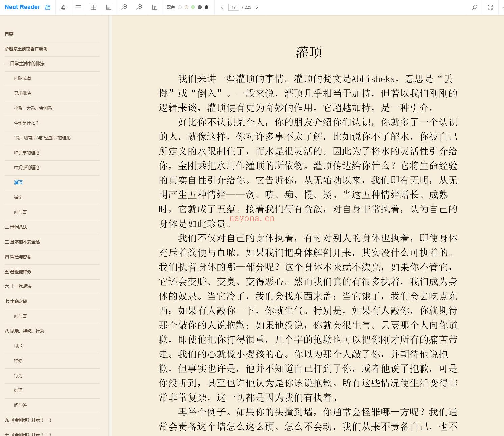Select the green color theme swatch
This screenshot has width=504, height=436.
click(x=193, y=7)
